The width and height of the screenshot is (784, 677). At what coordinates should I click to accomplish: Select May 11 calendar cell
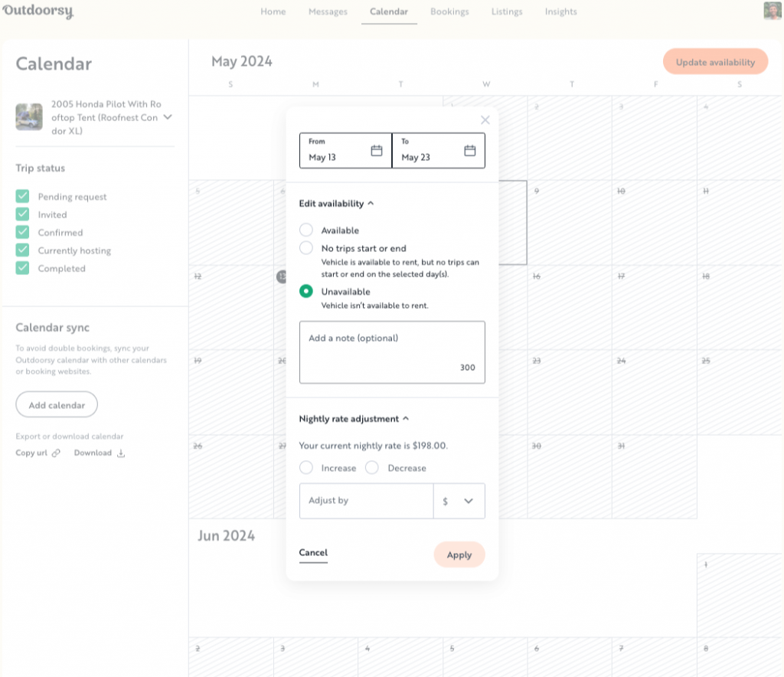pos(740,223)
